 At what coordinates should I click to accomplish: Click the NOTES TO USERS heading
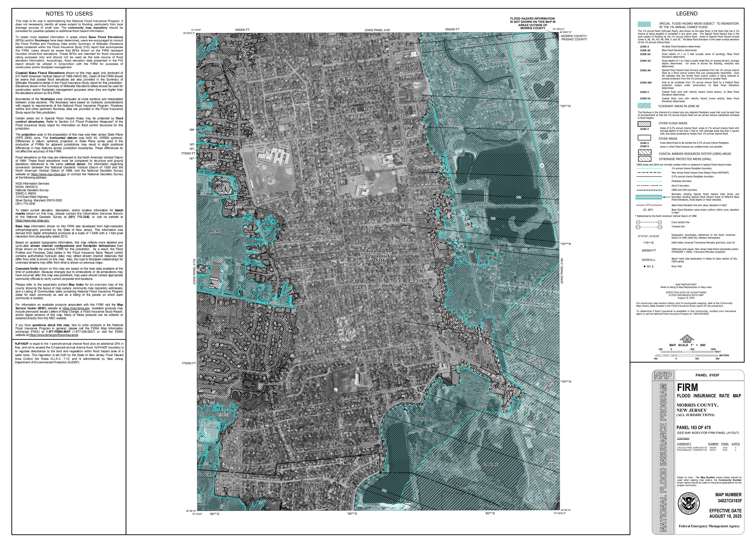[x=69, y=14]
